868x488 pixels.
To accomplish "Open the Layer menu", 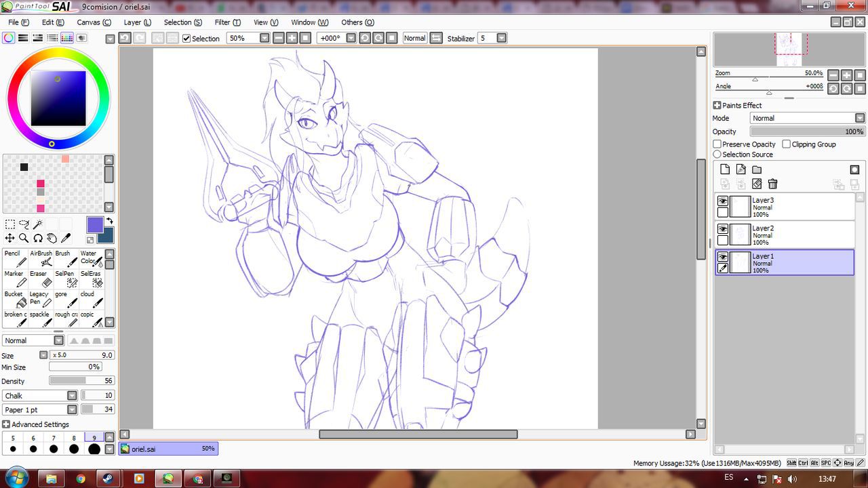I will [137, 22].
